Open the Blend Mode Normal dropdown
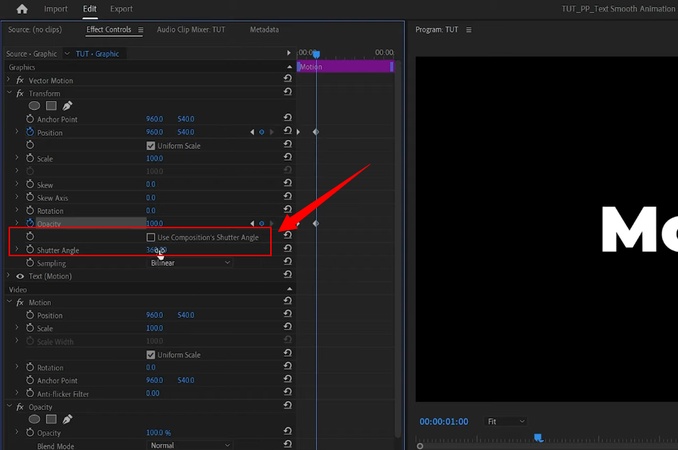Image resolution: width=678 pixels, height=450 pixels. click(190, 445)
